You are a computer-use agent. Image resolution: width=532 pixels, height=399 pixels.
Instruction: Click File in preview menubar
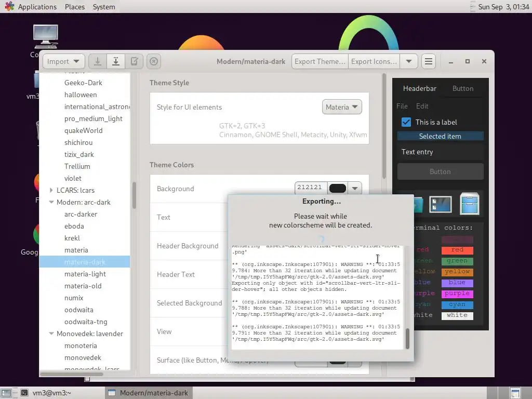tap(402, 106)
